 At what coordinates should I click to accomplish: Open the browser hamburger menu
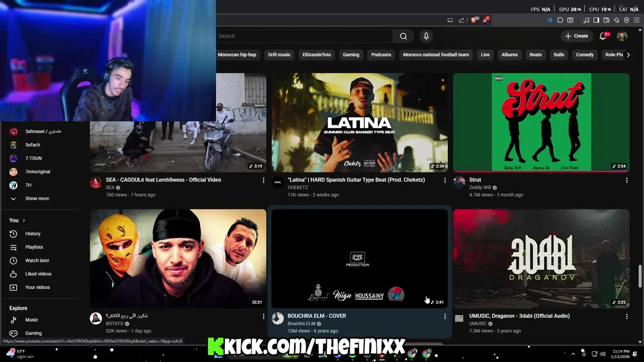(x=636, y=20)
